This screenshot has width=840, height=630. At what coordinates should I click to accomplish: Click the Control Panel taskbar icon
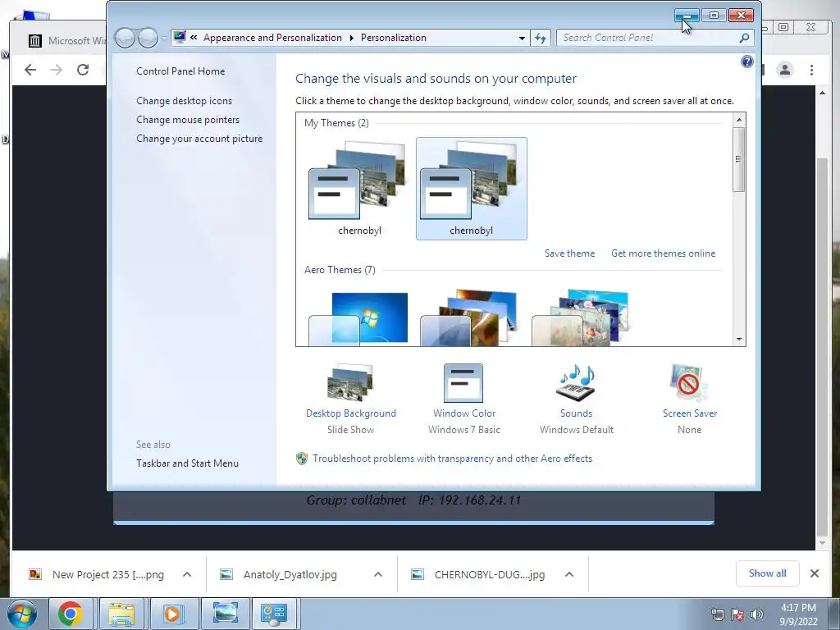pos(274,614)
